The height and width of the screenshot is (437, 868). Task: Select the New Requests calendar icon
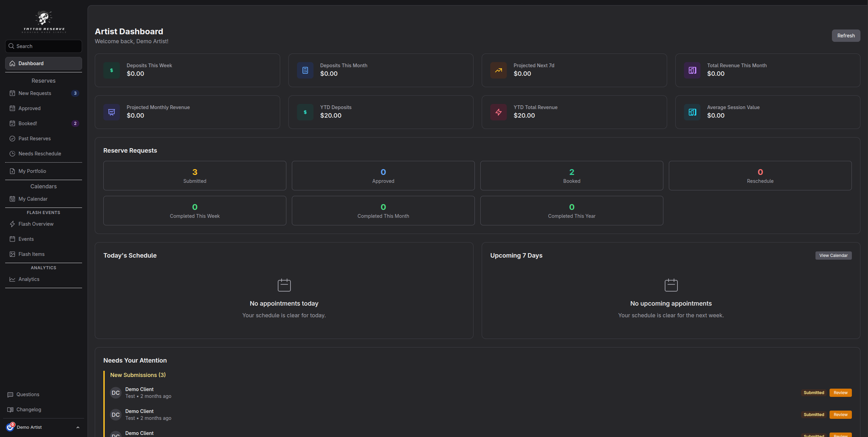pyautogui.click(x=12, y=93)
